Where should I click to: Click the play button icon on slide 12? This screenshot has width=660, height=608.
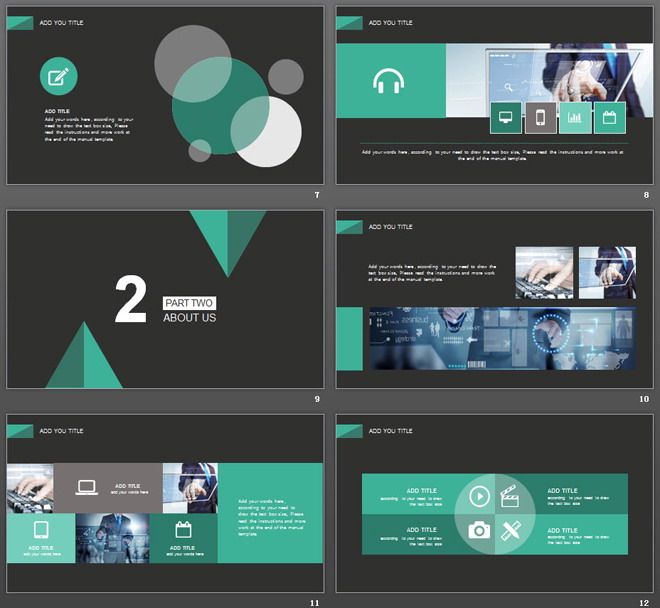(479, 495)
